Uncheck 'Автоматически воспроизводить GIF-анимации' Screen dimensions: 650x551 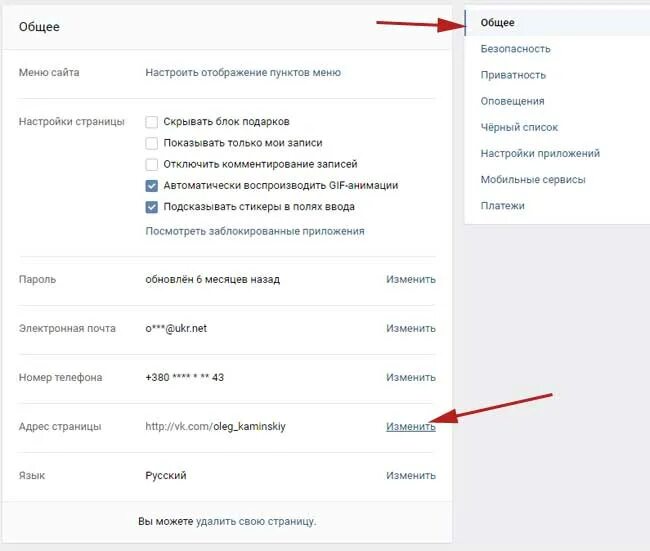[152, 185]
